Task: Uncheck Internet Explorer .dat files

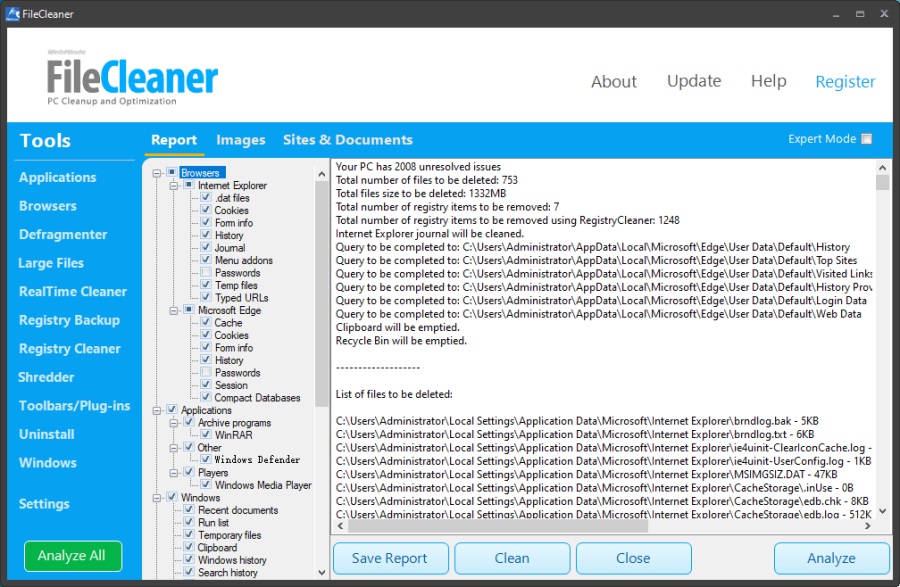Action: (x=205, y=197)
